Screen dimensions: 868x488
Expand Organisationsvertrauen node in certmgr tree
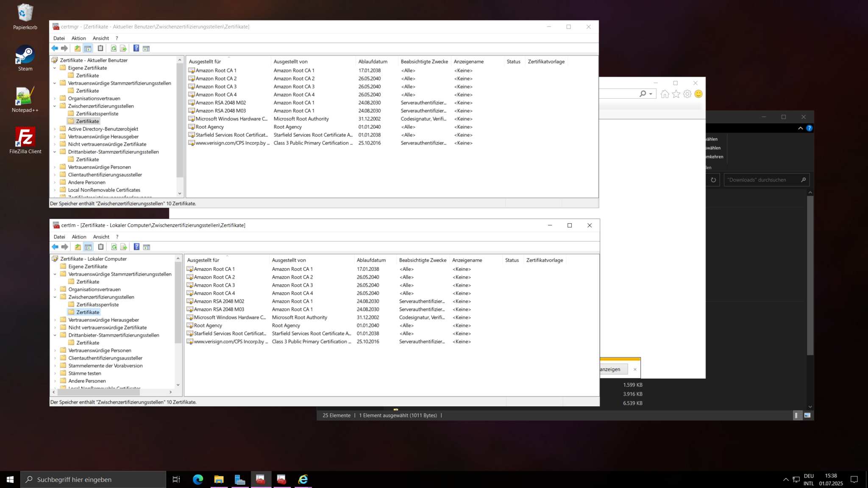click(x=55, y=98)
